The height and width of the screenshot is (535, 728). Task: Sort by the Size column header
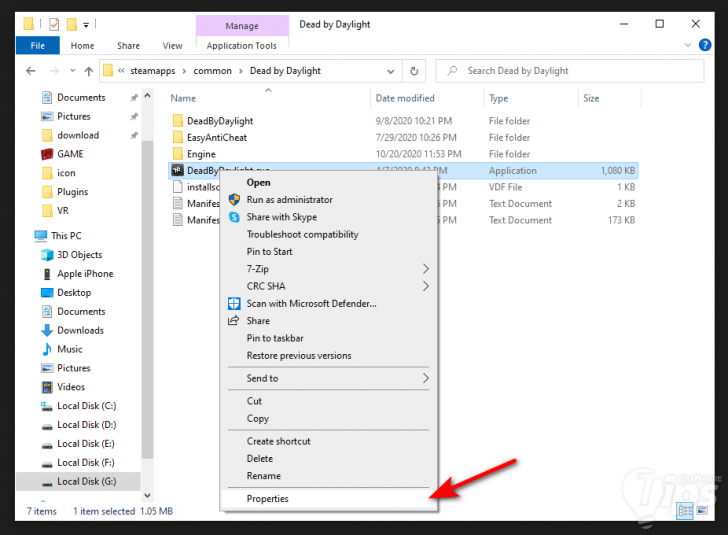[x=591, y=98]
